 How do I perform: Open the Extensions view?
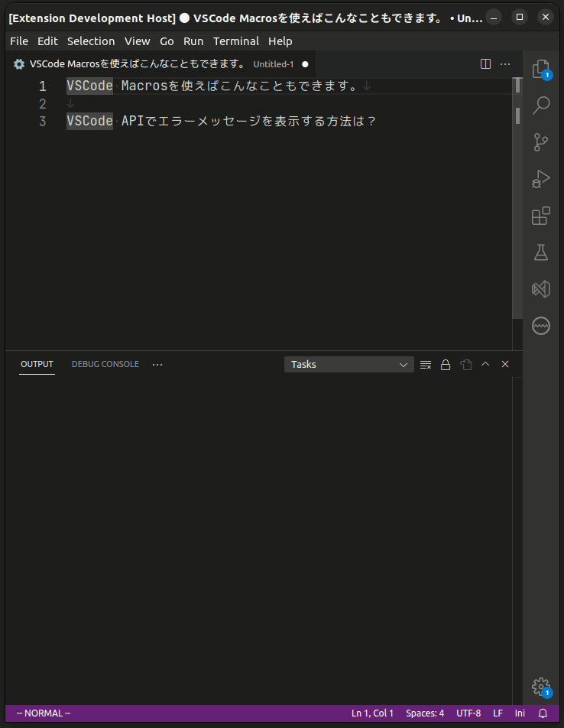click(541, 216)
